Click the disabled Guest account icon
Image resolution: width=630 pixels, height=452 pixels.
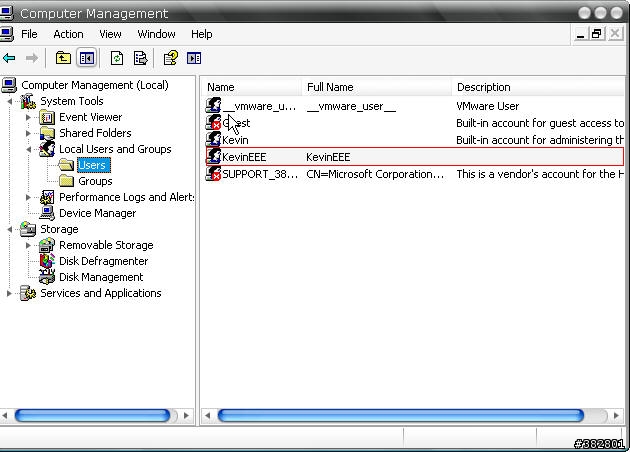tap(213, 123)
